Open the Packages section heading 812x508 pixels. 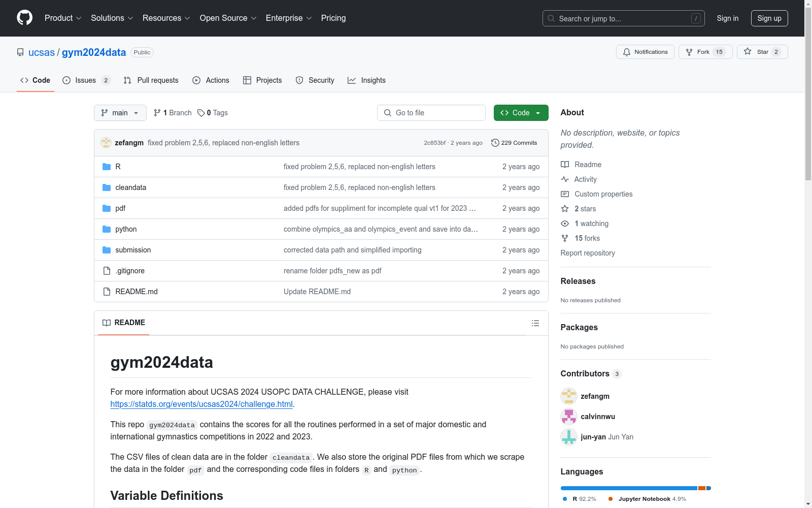pyautogui.click(x=579, y=328)
